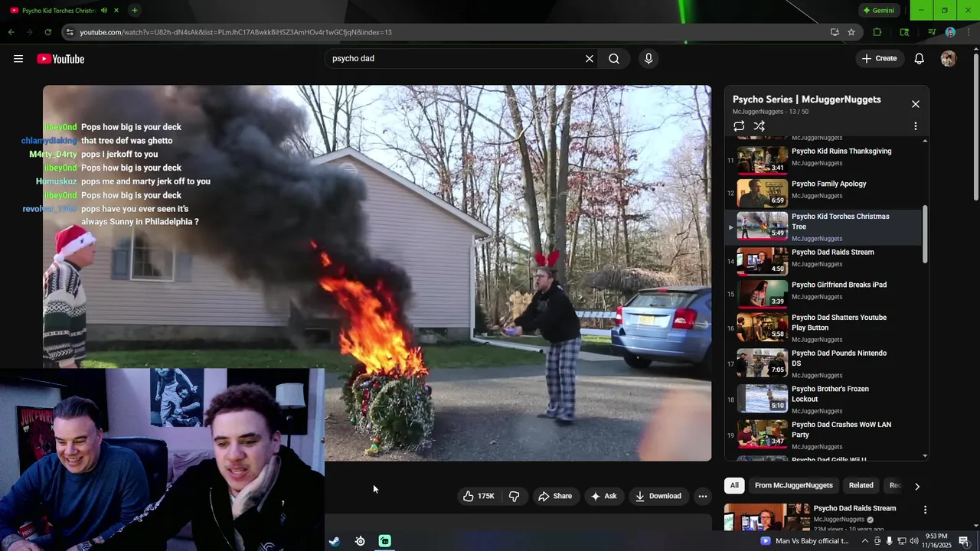Select Psycho Girlfriend Breaks iPad in playlist
The image size is (980, 551).
[x=824, y=294]
